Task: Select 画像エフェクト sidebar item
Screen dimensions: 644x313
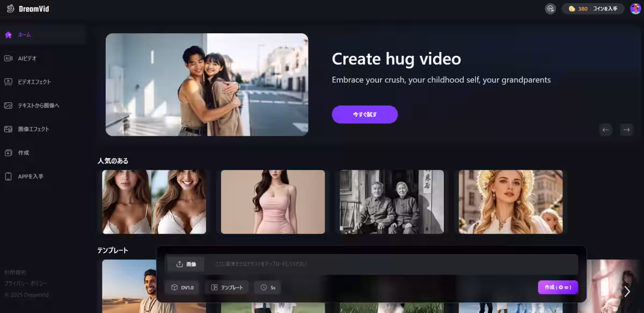Action: point(33,129)
